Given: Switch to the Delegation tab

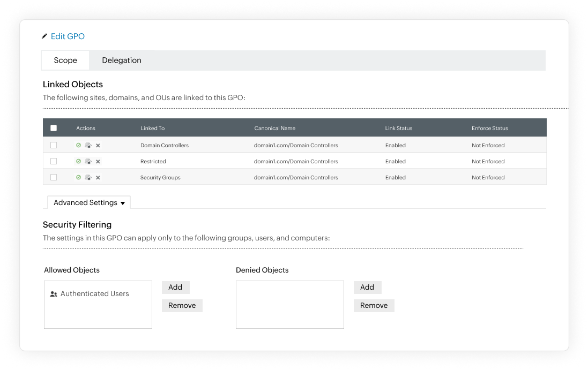Looking at the screenshot, I should tap(122, 60).
